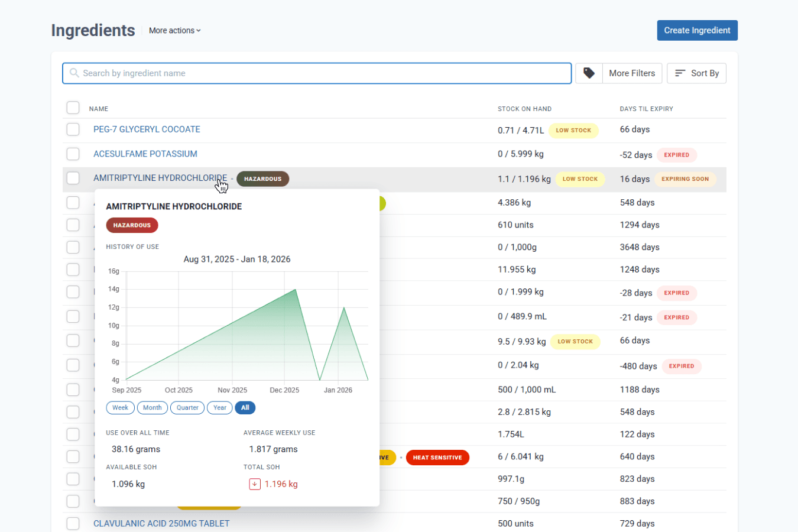Switch usage chart to Week range

[x=120, y=408]
